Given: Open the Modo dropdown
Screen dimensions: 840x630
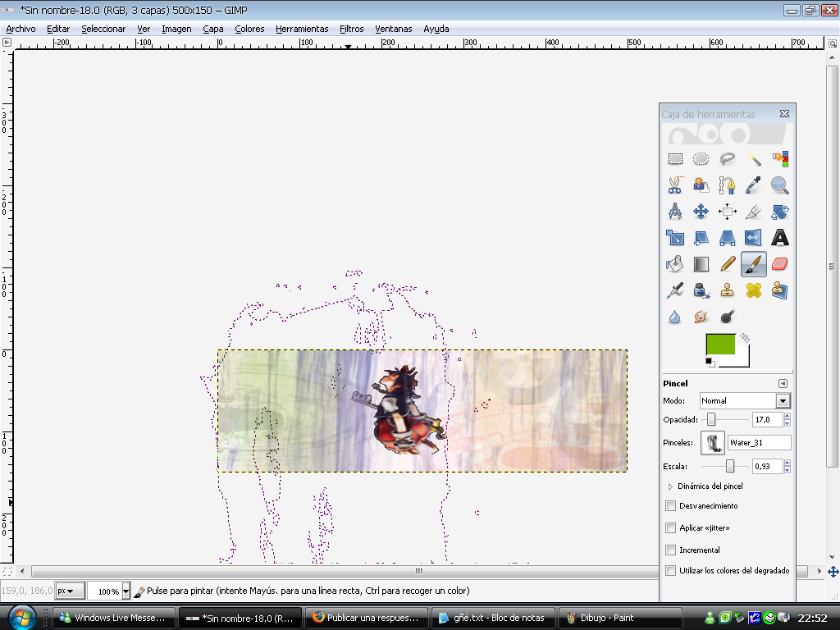Looking at the screenshot, I should [x=745, y=400].
